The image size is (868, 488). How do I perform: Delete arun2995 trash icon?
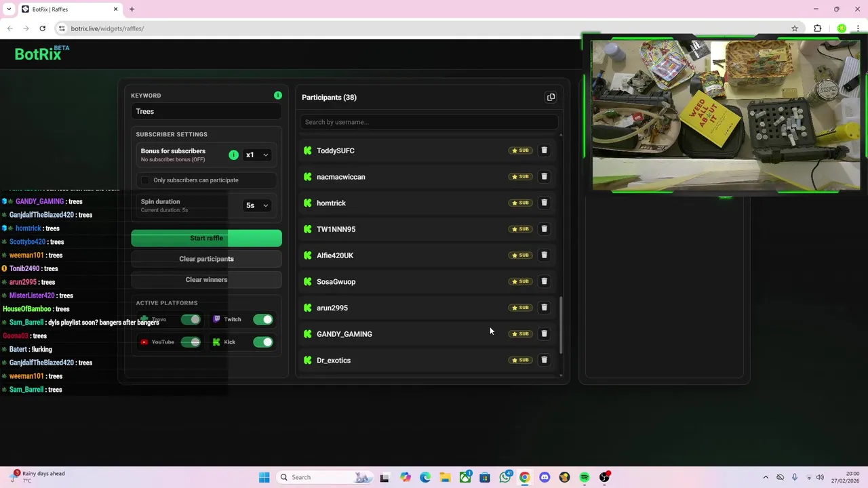544,308
